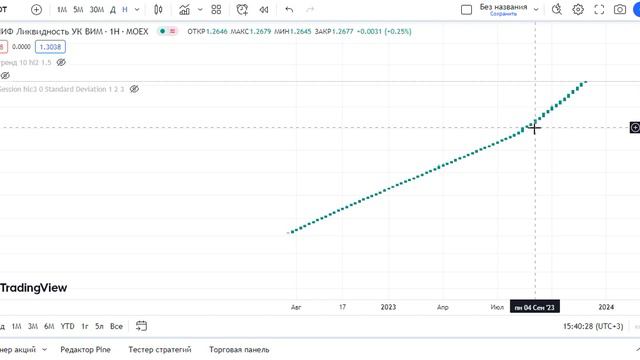Viewport: 640px width, 360px height.
Task: Select the YTD date range
Action: [67, 326]
